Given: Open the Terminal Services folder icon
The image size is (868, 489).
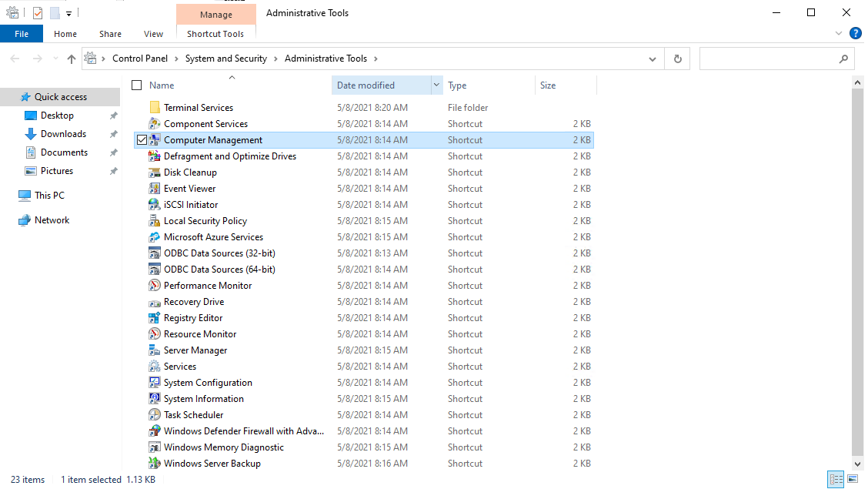Looking at the screenshot, I should pos(155,108).
